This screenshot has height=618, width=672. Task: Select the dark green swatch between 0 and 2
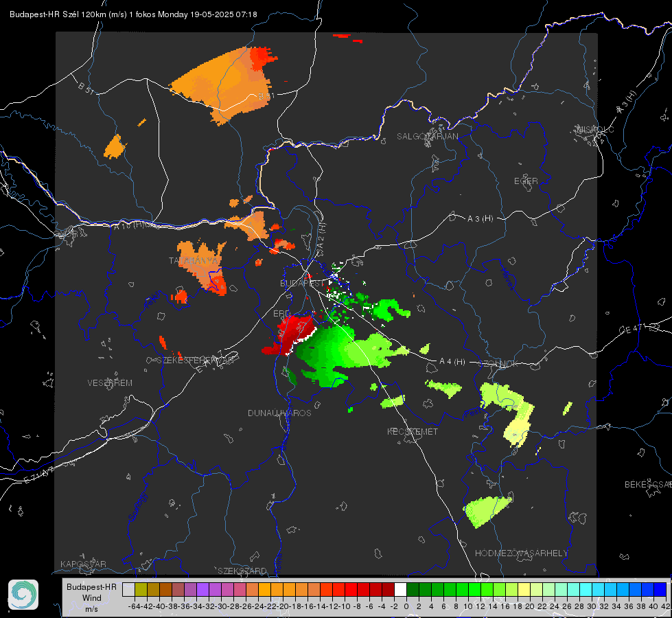(x=413, y=589)
